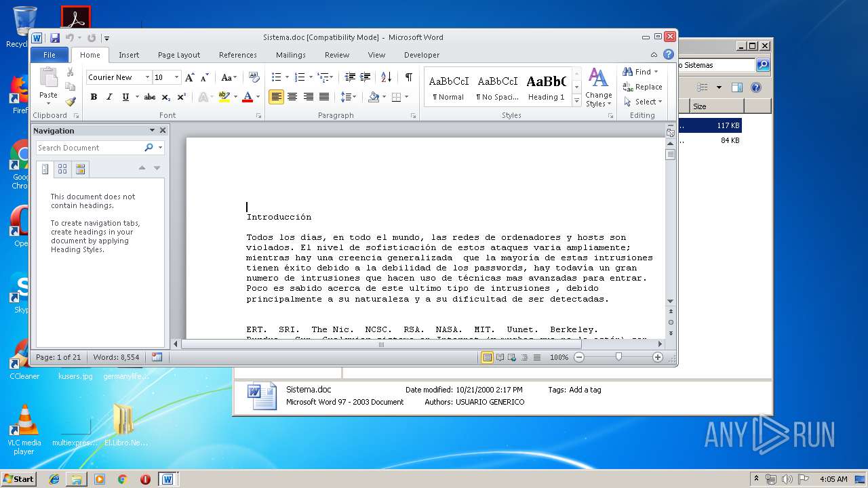Click the zoom slider handle
Viewport: 868px width, 488px height.
[618, 357]
